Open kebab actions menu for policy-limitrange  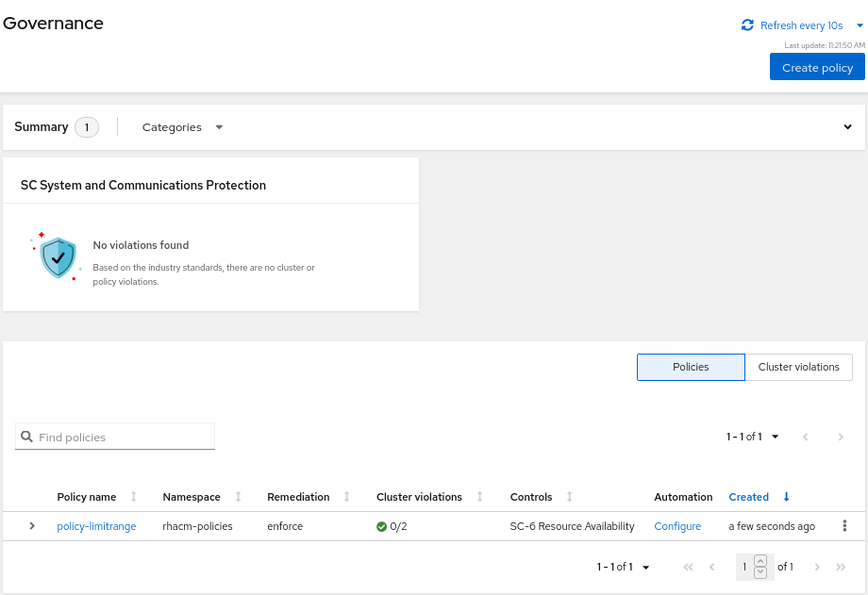point(844,526)
